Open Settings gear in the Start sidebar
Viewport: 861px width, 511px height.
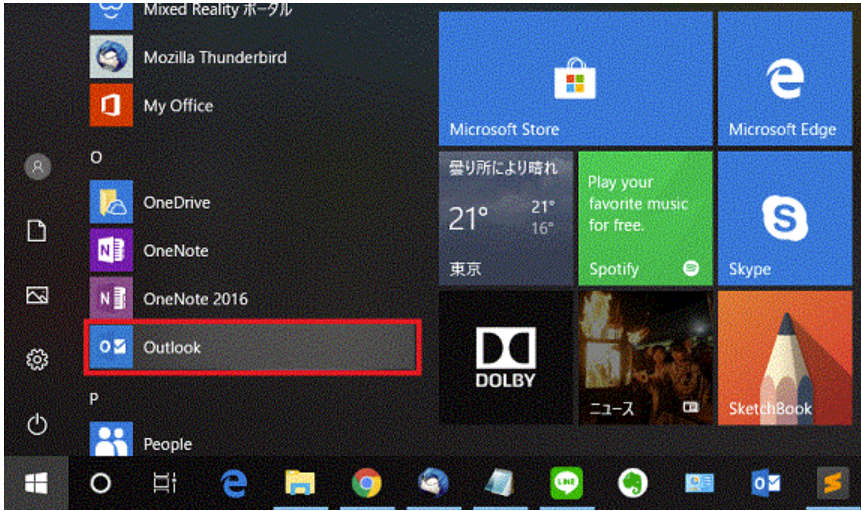pyautogui.click(x=37, y=360)
